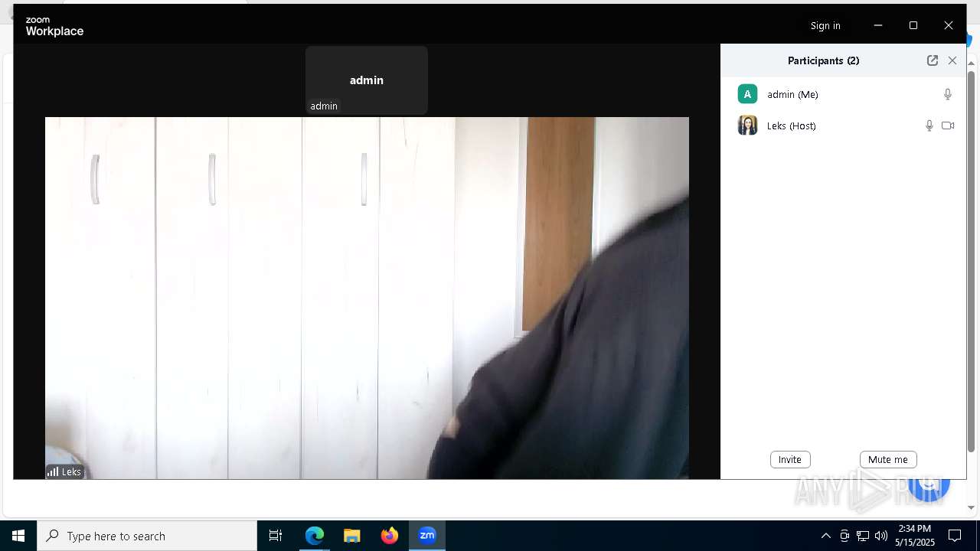Image resolution: width=980 pixels, height=551 pixels.
Task: Maximize the Zoom Workplace window
Action: (913, 25)
